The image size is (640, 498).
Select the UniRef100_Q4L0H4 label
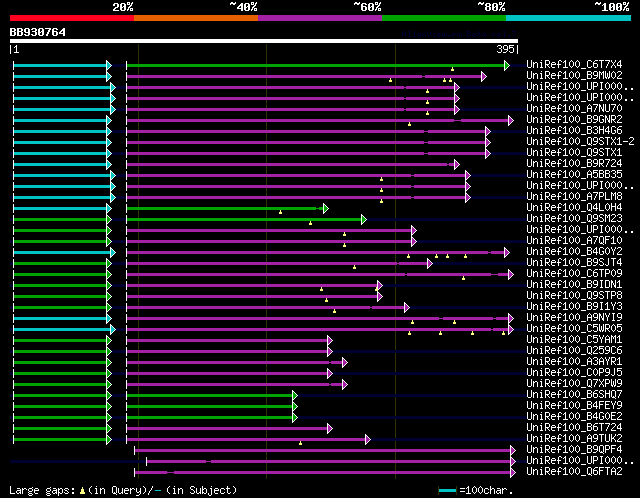(x=574, y=207)
